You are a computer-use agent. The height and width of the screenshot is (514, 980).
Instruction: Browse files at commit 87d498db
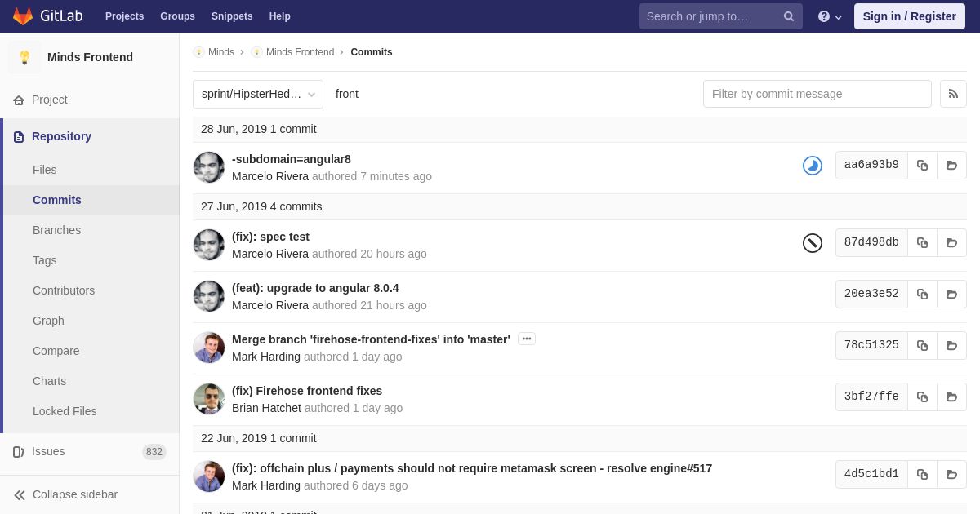pos(951,242)
